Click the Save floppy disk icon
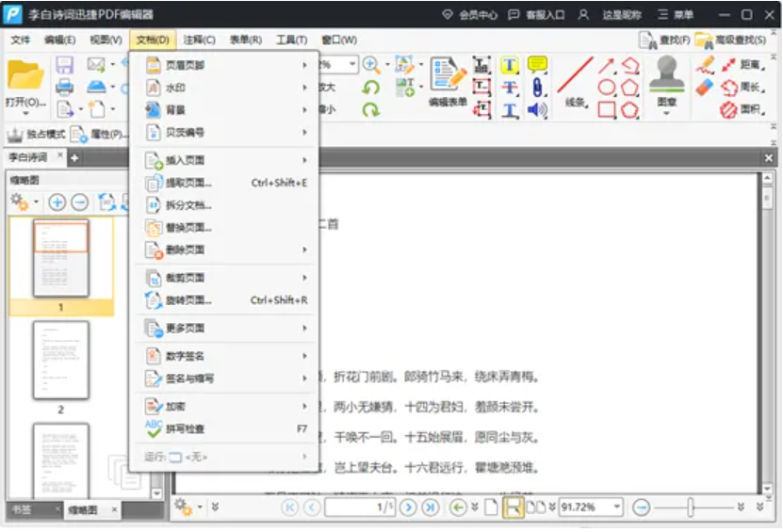This screenshot has width=783, height=532. coord(64,65)
